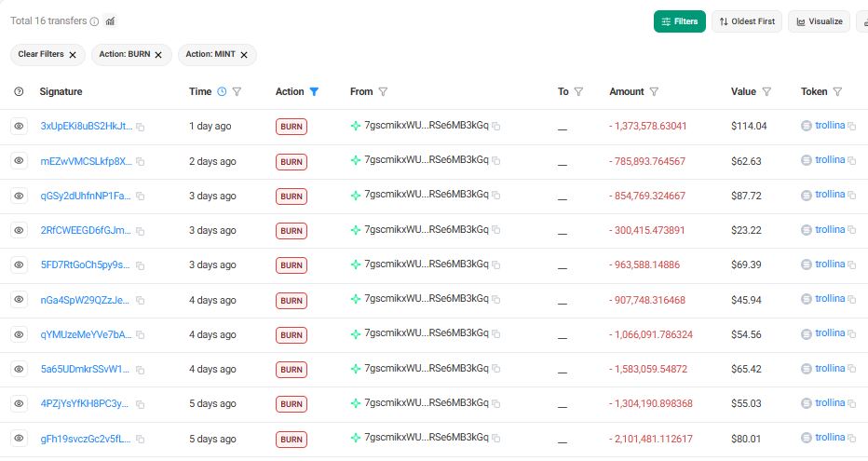Preview transaction 4PZjYsYfKH8PC3y with eye icon
The height and width of the screenshot is (461, 868).
click(x=19, y=403)
